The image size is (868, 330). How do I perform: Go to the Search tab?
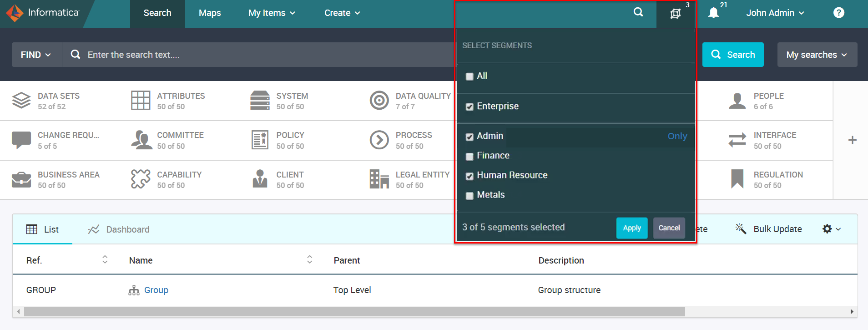click(157, 13)
